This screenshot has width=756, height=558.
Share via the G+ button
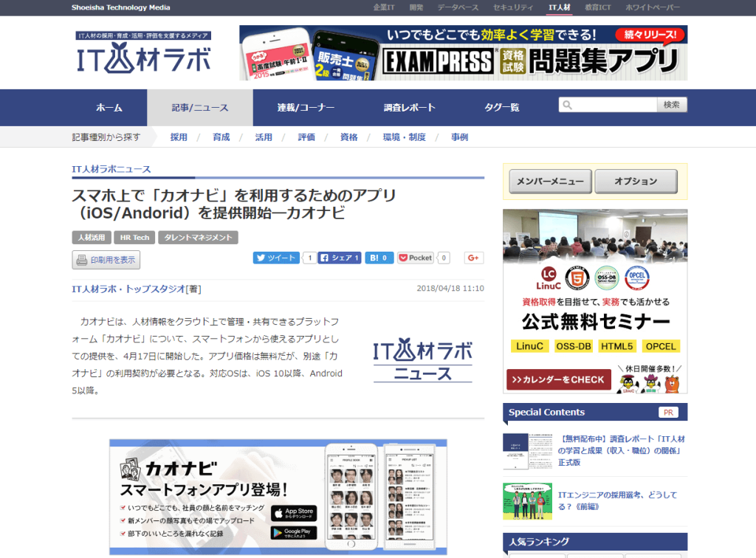tap(473, 258)
